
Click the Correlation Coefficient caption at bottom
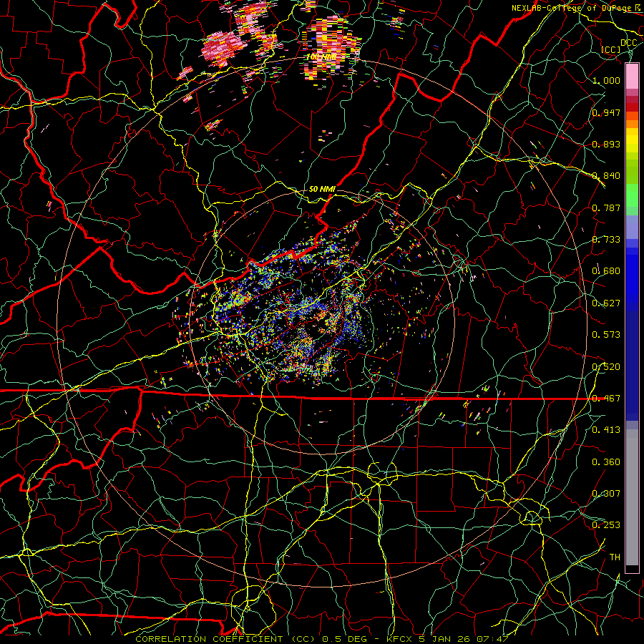point(322,639)
